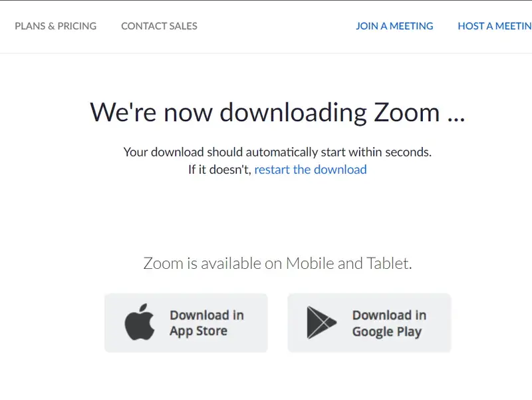This screenshot has width=532, height=400.
Task: Follow the JOIN A MEETING link
Action: pyautogui.click(x=394, y=26)
